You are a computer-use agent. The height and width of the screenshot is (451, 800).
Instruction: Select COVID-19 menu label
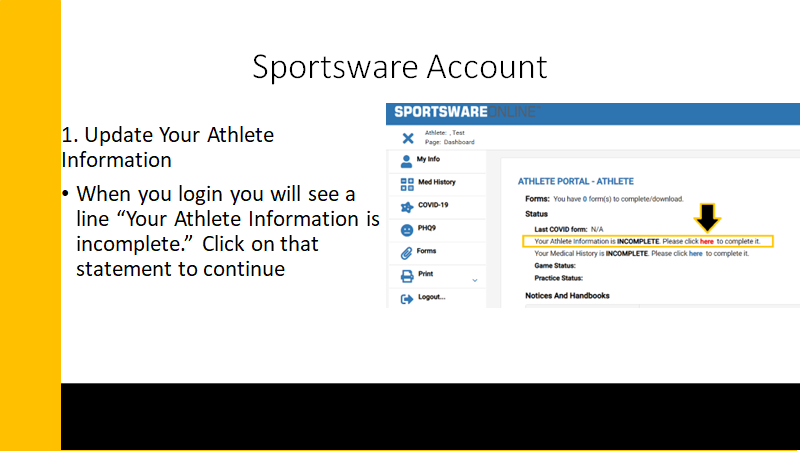point(433,205)
